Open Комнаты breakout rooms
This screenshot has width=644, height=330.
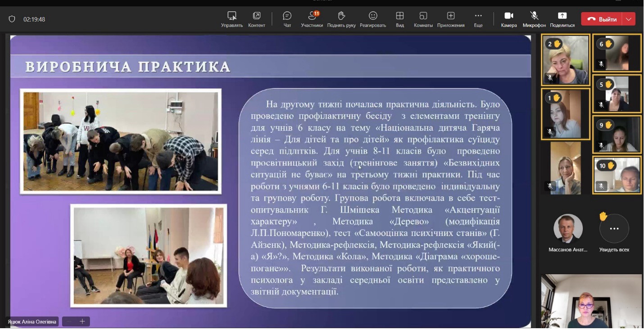pos(423,19)
